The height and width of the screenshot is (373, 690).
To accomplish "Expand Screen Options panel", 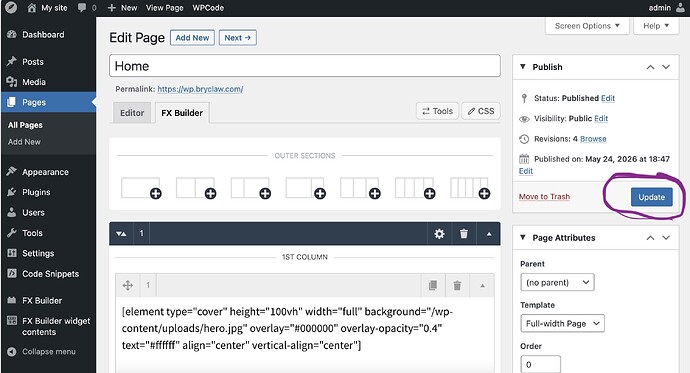I will coord(587,26).
